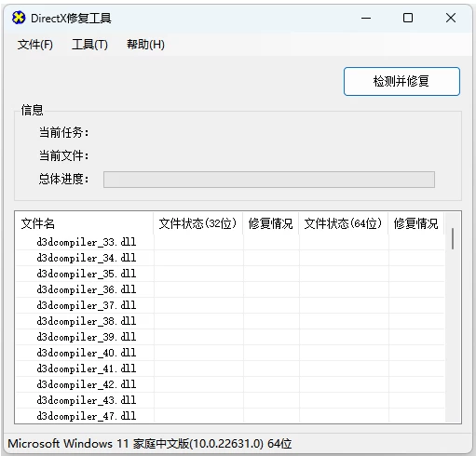Click the DirectX repair tool title icon
The image size is (476, 456).
[x=19, y=18]
